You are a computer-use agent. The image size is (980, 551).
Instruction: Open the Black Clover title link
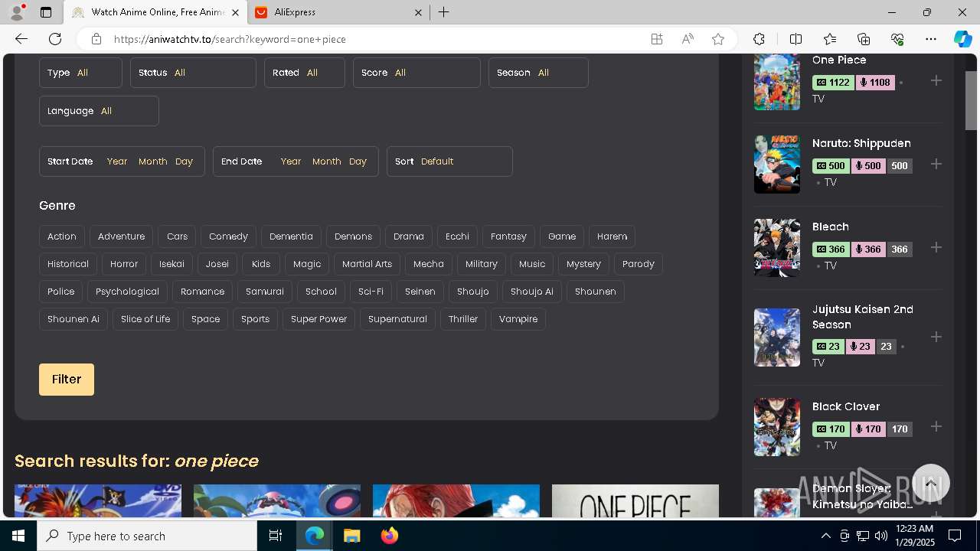coord(846,406)
